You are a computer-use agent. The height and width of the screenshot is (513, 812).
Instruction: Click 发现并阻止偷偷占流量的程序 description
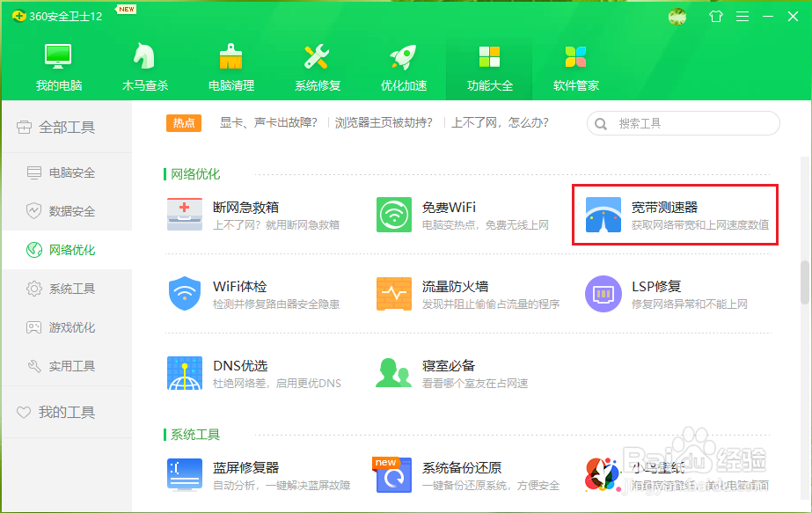click(491, 304)
